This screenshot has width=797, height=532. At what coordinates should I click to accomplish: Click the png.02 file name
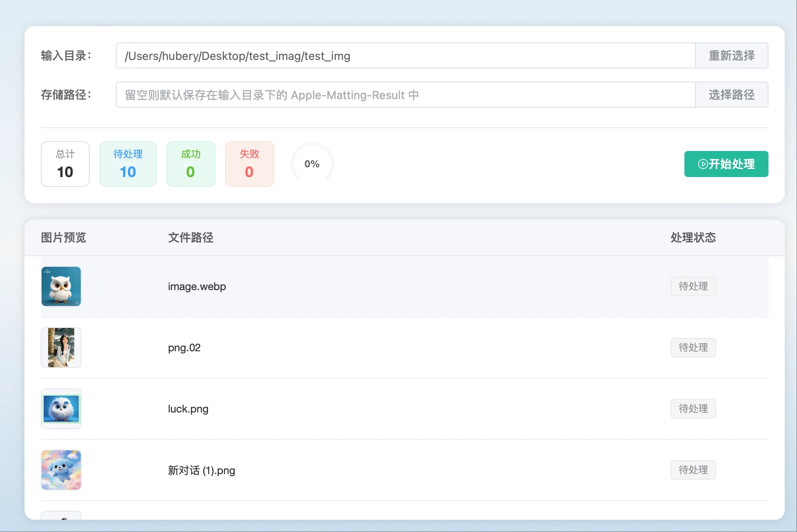coord(184,348)
